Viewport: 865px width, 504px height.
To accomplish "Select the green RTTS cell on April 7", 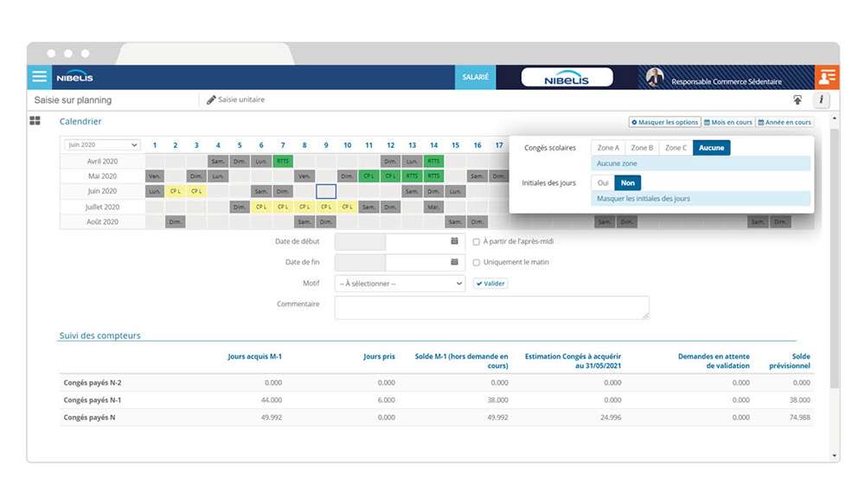I will click(x=283, y=161).
